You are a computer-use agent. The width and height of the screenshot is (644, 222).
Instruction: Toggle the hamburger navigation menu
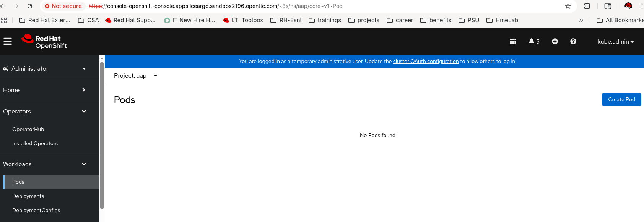(x=8, y=41)
